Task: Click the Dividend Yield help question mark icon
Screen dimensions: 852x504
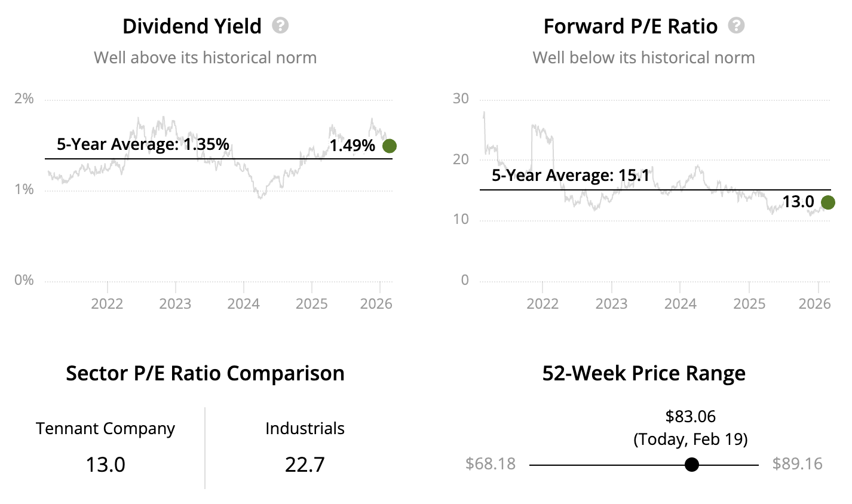Action: coord(280,26)
